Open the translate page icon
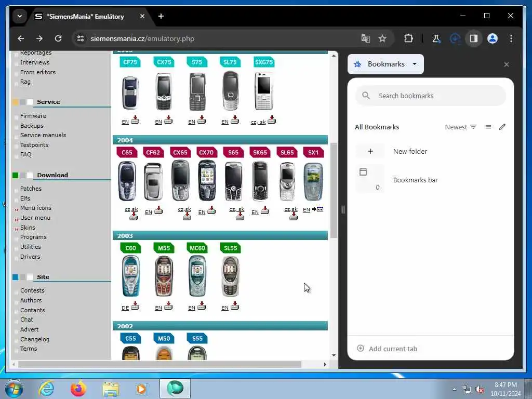 pyautogui.click(x=365, y=38)
